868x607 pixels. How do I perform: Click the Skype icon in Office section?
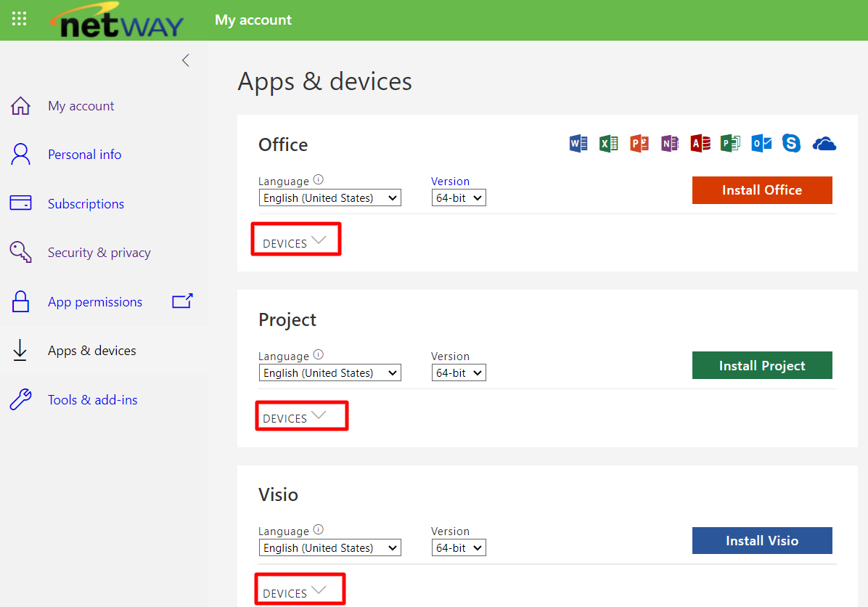point(791,144)
